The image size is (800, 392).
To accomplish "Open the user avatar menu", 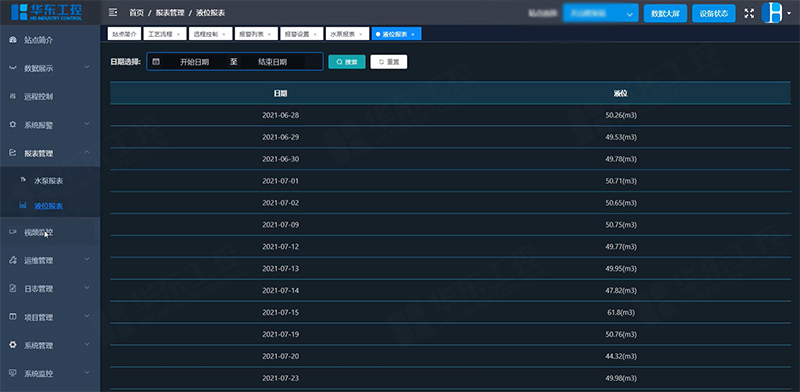I will (x=776, y=13).
